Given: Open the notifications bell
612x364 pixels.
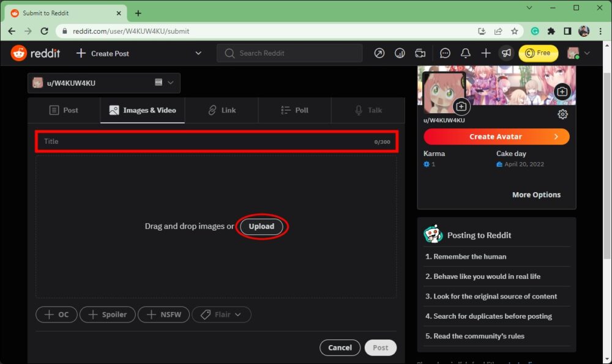Looking at the screenshot, I should click(x=465, y=53).
